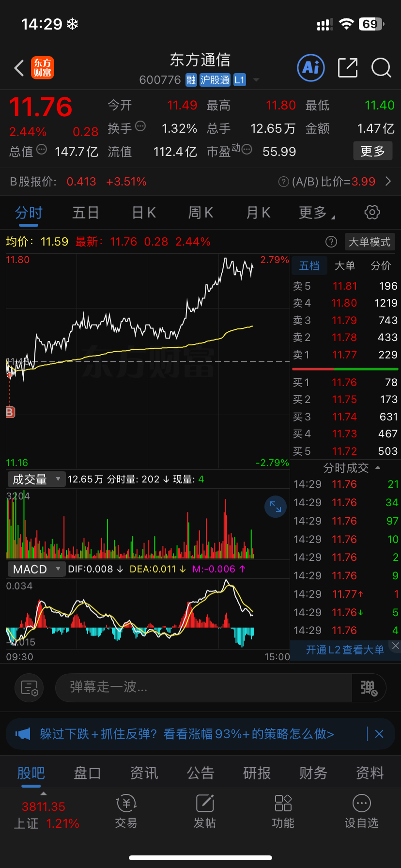This screenshot has width=401, height=868.
Task: Open the Ai assistant icon
Action: coord(310,68)
